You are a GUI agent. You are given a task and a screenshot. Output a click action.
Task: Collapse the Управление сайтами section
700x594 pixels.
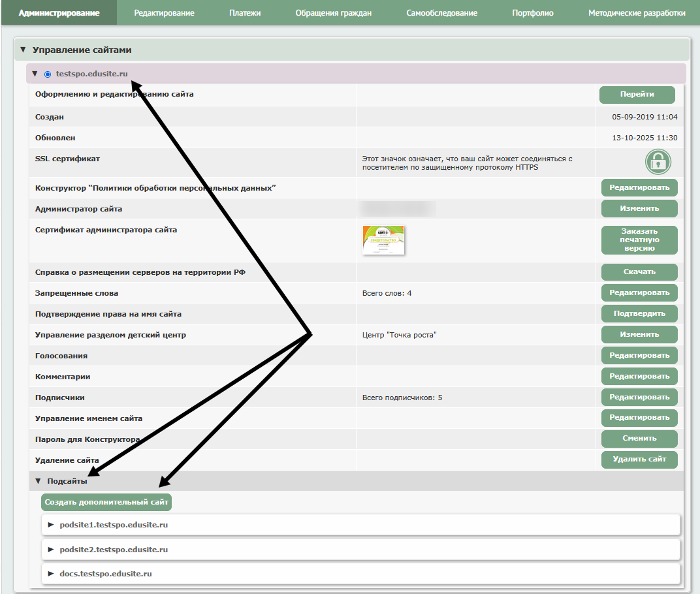[24, 50]
